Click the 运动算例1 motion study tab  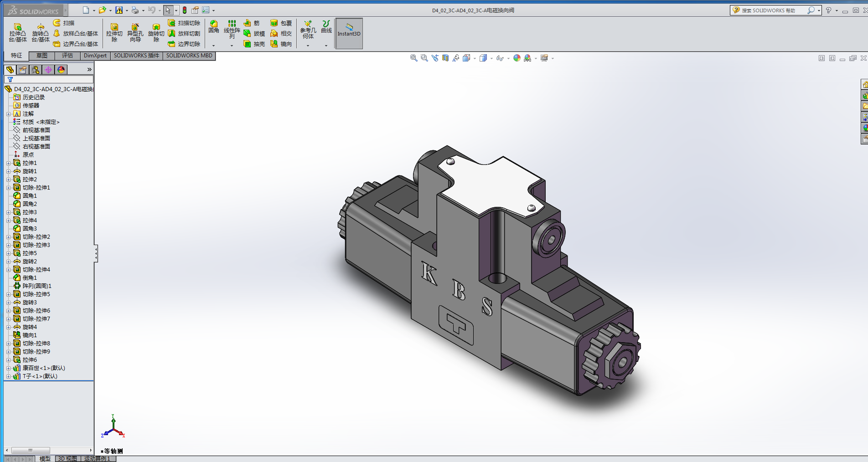97,459
